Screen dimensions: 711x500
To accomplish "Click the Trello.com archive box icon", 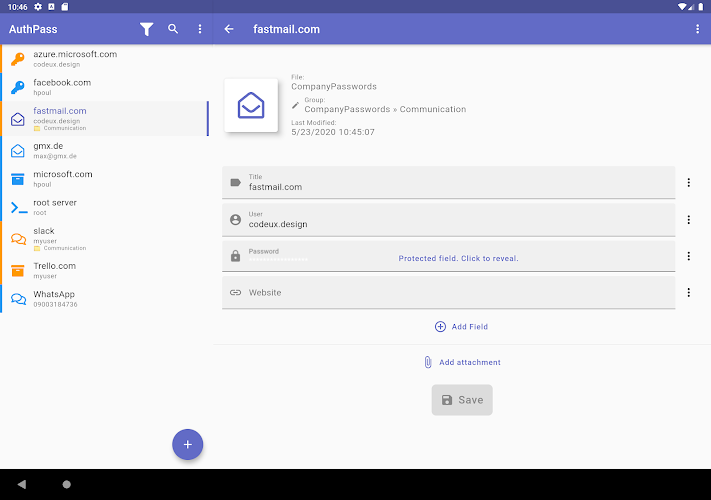I will pyautogui.click(x=18, y=271).
